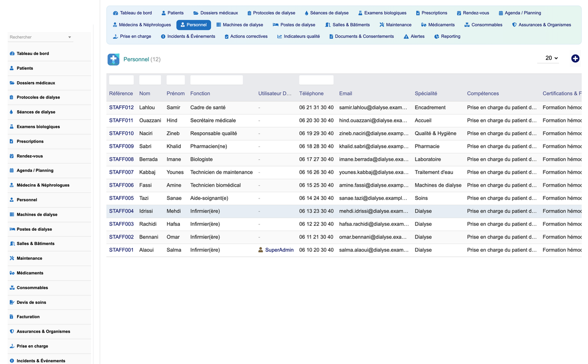Click the Prénom column filter field
Screen dimensions: 588x364
(176, 80)
